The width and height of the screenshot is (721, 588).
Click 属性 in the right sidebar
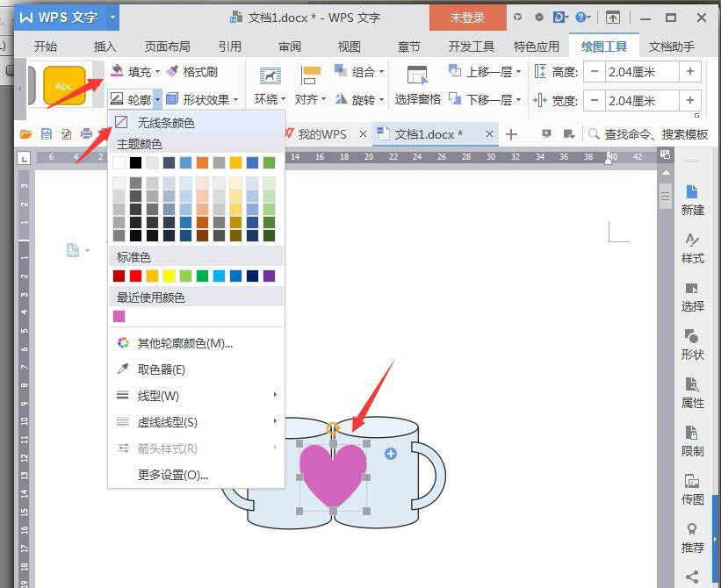692,393
